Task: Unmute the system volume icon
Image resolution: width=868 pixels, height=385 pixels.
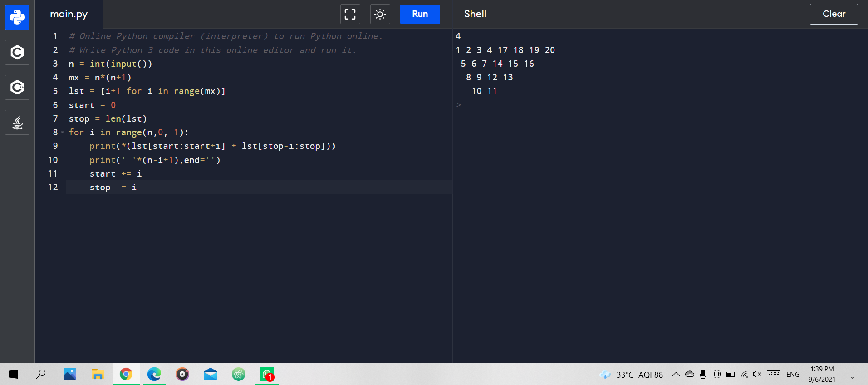Action: pos(757,374)
